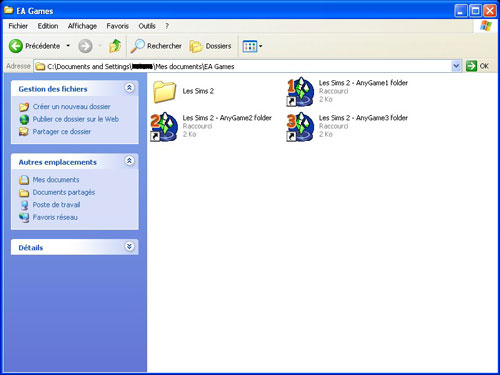The height and width of the screenshot is (375, 500).
Task: Click the shared folder icon beside Partager
Action: click(24, 132)
